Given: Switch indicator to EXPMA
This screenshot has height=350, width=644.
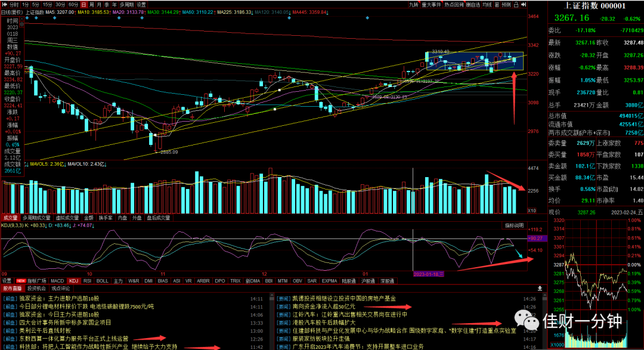Looking at the screenshot, I should pyautogui.click(x=329, y=281).
